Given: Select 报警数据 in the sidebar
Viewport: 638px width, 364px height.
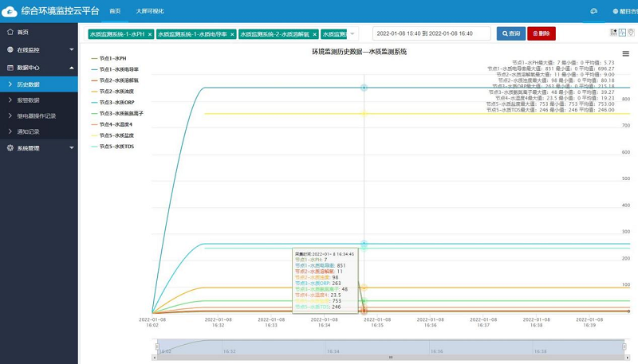Looking at the screenshot, I should (x=28, y=100).
